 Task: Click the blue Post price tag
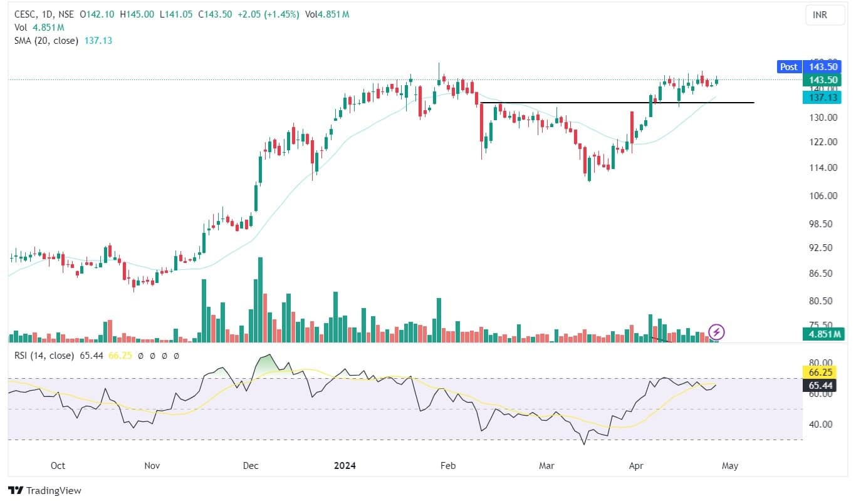click(x=788, y=67)
